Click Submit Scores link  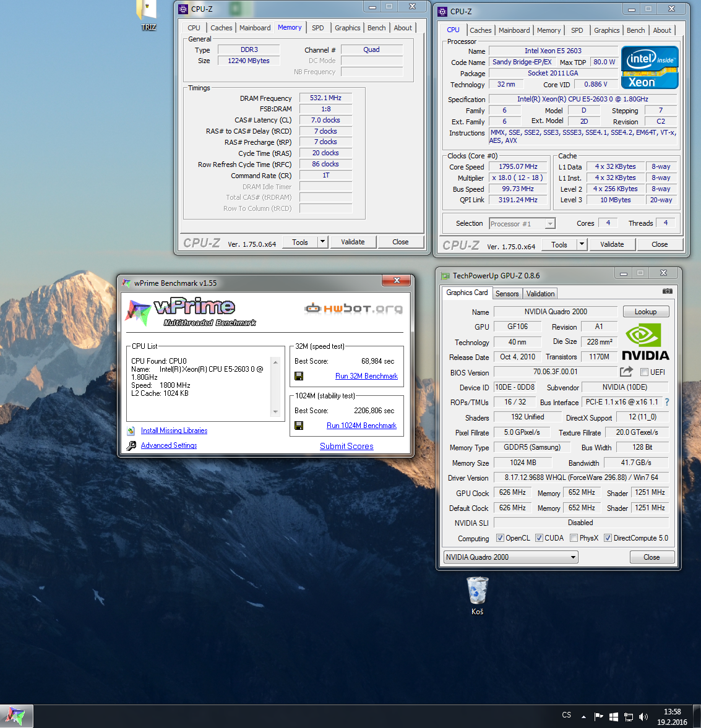click(x=346, y=446)
